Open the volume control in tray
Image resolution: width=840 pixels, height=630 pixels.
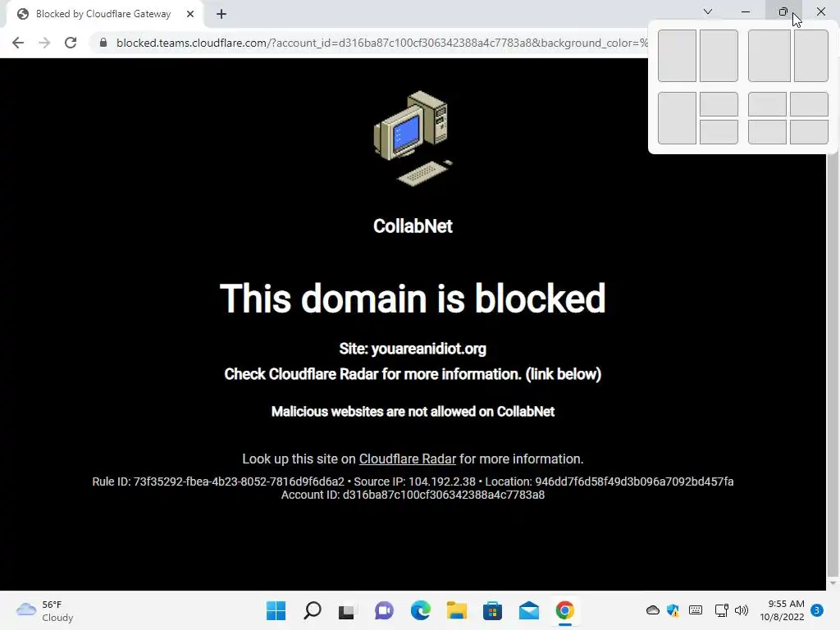coord(742,610)
